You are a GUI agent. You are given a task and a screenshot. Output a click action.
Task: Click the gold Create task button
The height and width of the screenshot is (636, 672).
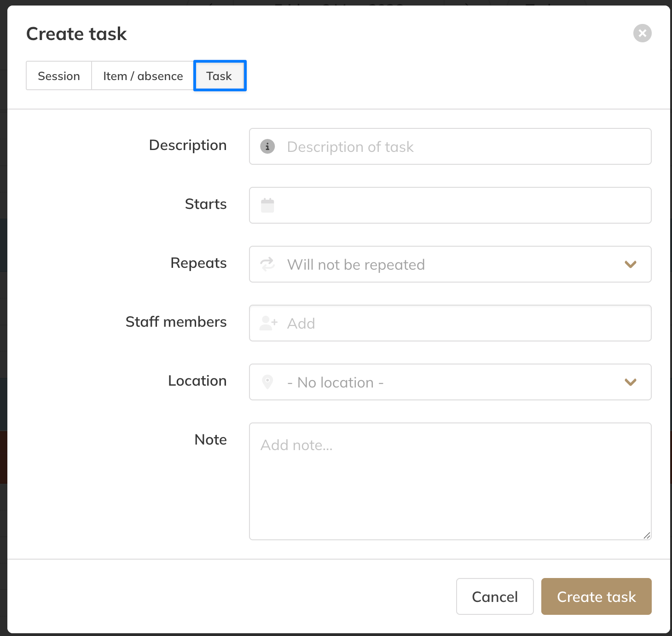596,596
